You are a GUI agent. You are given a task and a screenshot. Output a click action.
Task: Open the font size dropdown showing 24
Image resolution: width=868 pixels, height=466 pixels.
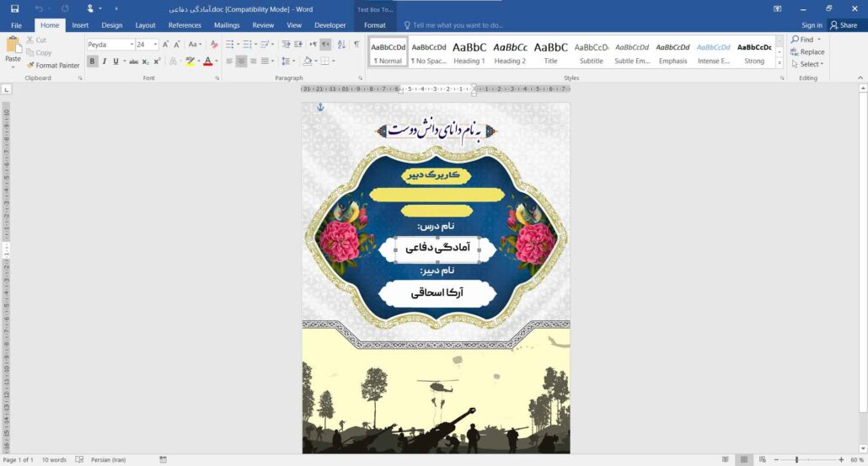click(x=155, y=45)
